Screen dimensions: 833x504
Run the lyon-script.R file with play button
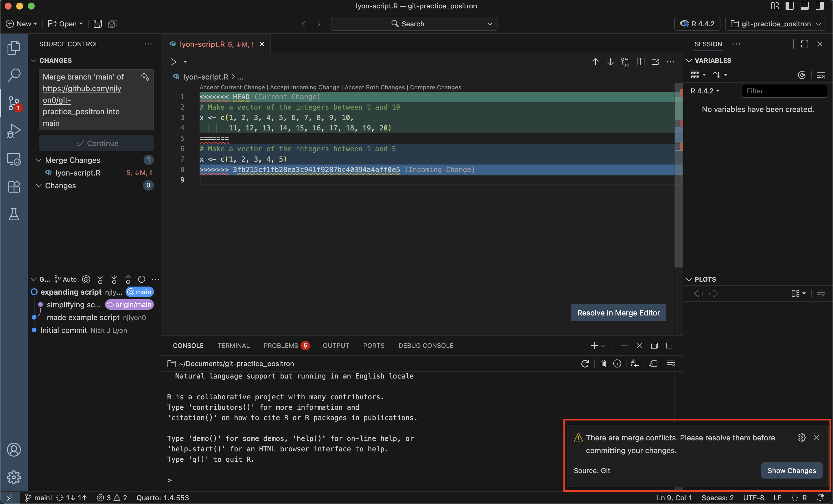point(173,62)
